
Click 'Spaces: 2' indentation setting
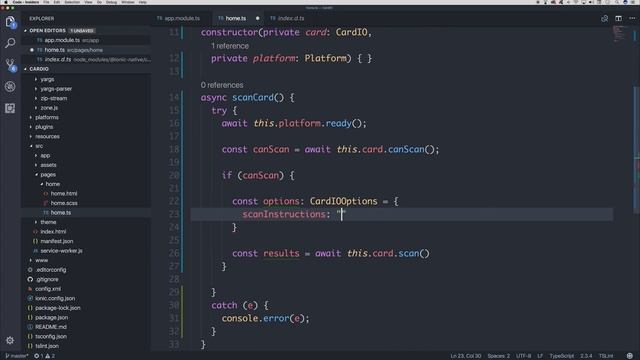click(498, 356)
